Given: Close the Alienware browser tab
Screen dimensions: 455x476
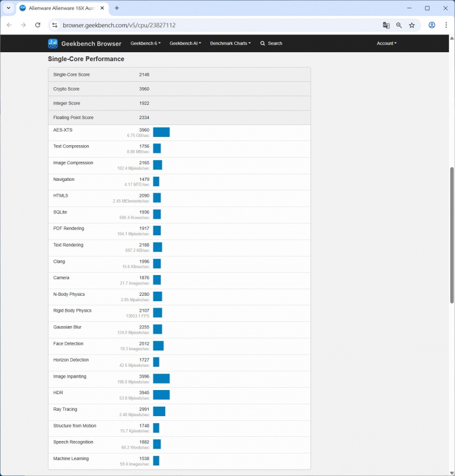Looking at the screenshot, I should point(102,8).
